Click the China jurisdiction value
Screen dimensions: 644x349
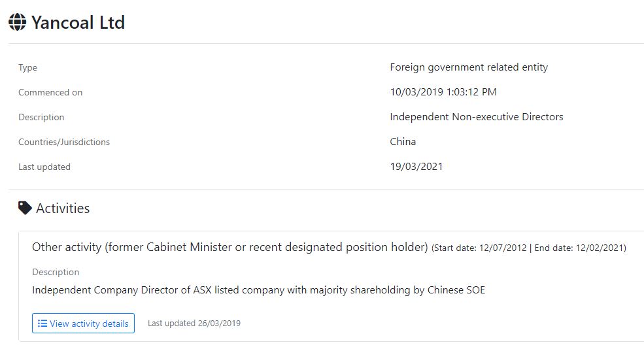click(x=403, y=142)
